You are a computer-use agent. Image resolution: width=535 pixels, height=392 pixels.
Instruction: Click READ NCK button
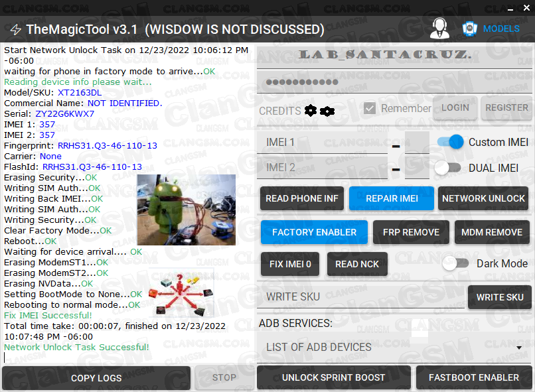(x=357, y=264)
